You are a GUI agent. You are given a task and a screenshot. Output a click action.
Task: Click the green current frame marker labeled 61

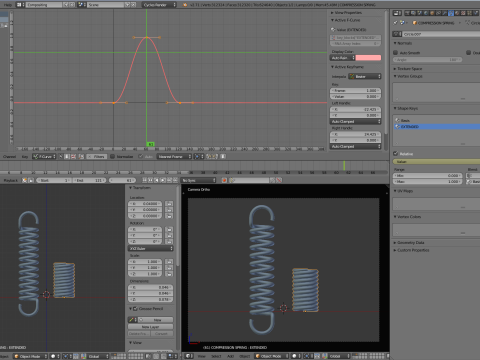[151, 144]
